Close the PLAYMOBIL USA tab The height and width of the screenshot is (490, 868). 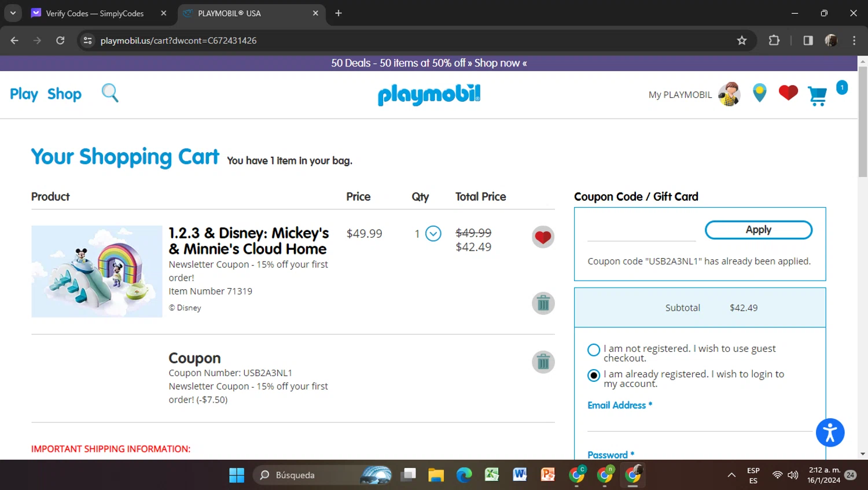click(x=315, y=13)
